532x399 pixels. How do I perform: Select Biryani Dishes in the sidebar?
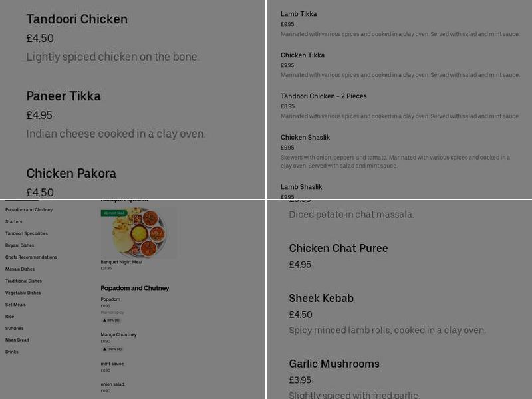(21, 245)
